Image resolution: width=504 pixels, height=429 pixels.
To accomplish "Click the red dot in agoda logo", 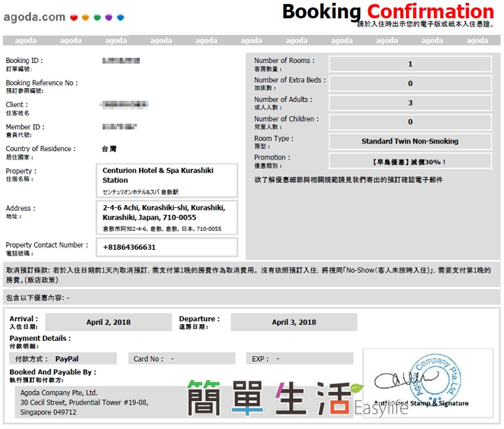I will [74, 17].
